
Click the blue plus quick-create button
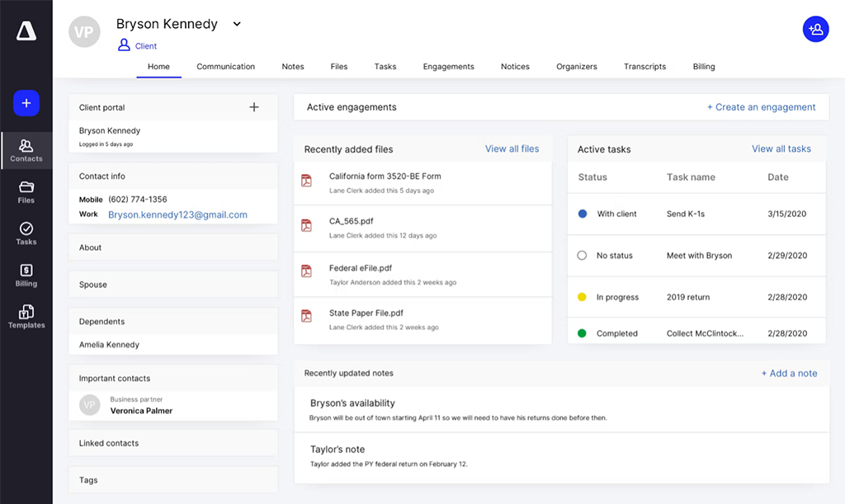click(x=26, y=103)
